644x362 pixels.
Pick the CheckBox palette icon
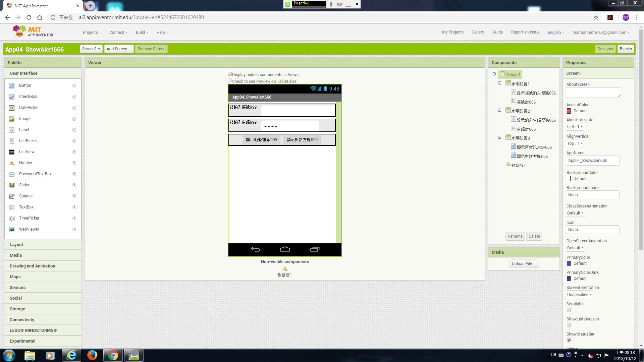12,97
